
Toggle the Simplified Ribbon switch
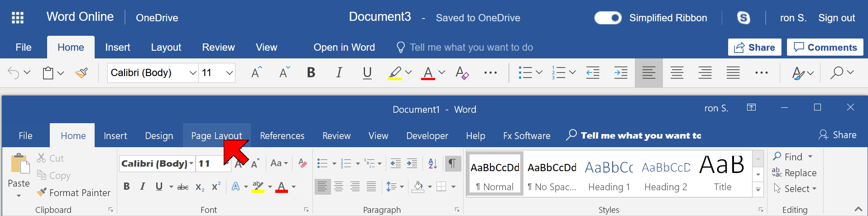pyautogui.click(x=608, y=18)
